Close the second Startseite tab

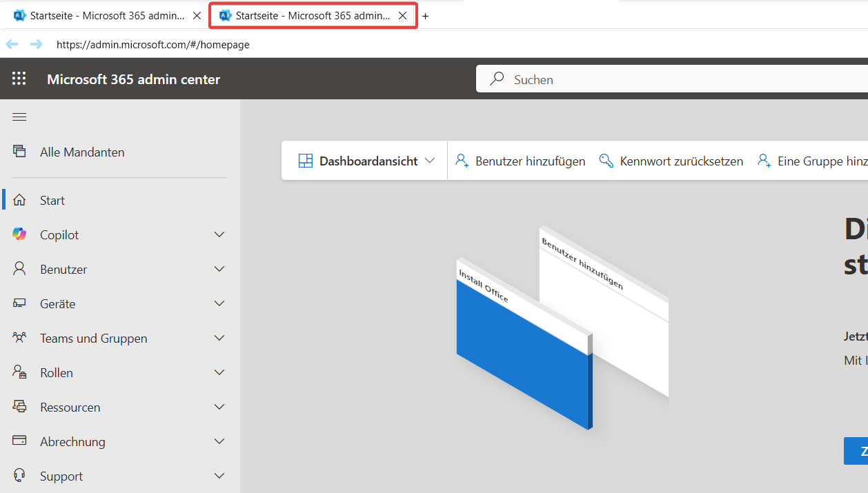(x=402, y=15)
